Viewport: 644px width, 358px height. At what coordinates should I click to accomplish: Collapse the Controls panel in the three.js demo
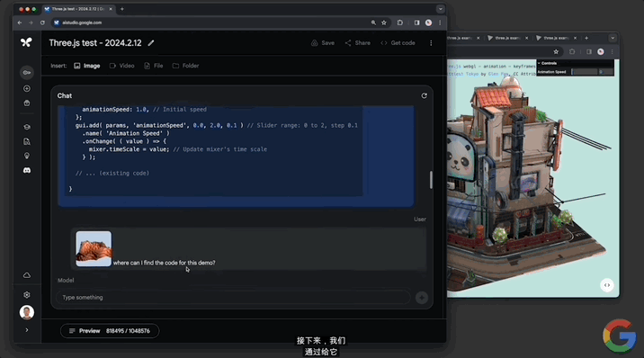coord(575,63)
